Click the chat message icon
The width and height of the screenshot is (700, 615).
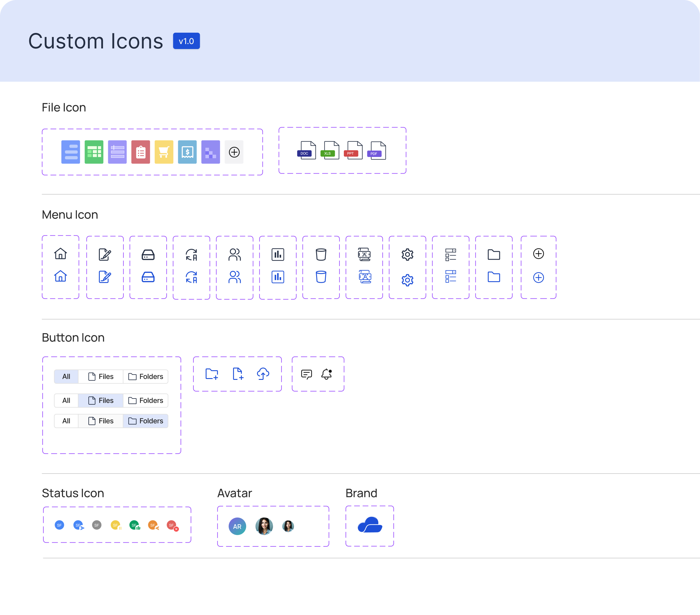click(x=306, y=374)
